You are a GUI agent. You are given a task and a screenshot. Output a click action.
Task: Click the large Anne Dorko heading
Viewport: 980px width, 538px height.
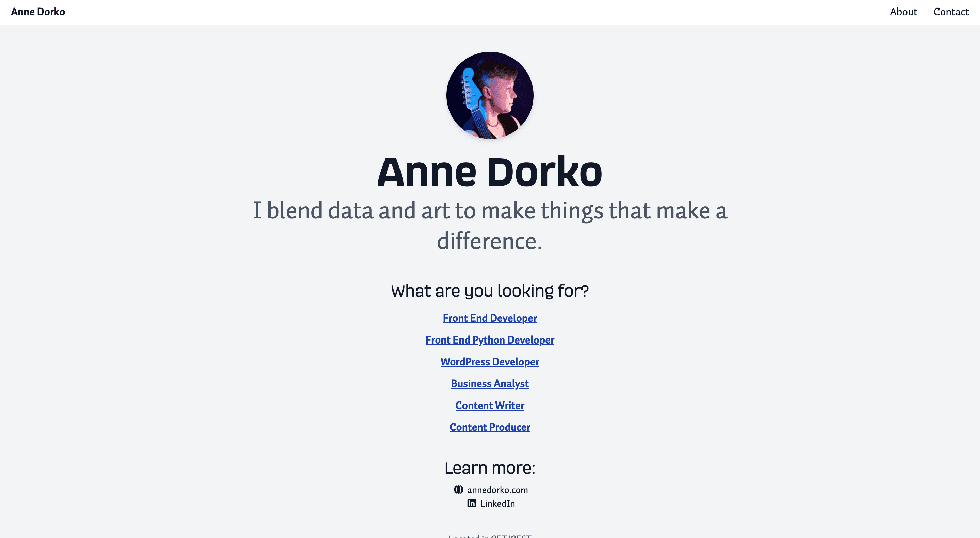[490, 172]
